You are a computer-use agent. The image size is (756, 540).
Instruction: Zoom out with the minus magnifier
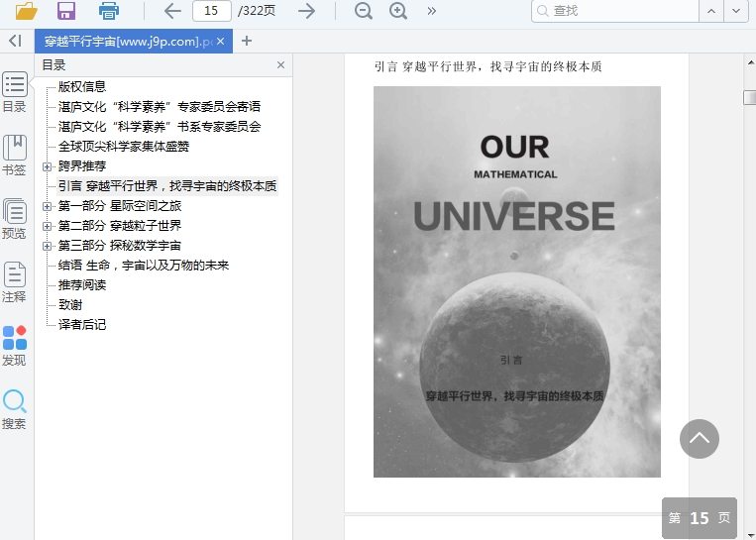363,11
